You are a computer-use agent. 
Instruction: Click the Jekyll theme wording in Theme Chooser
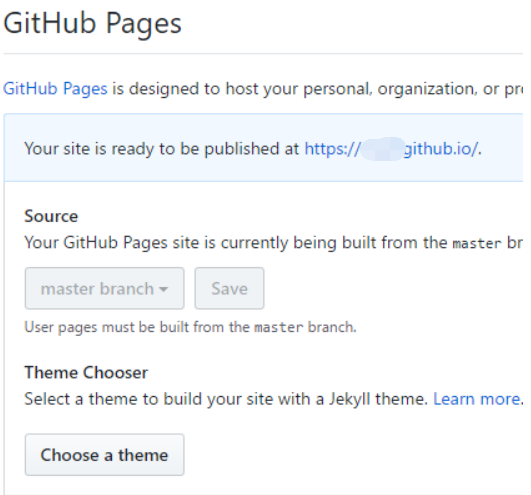tap(378, 399)
